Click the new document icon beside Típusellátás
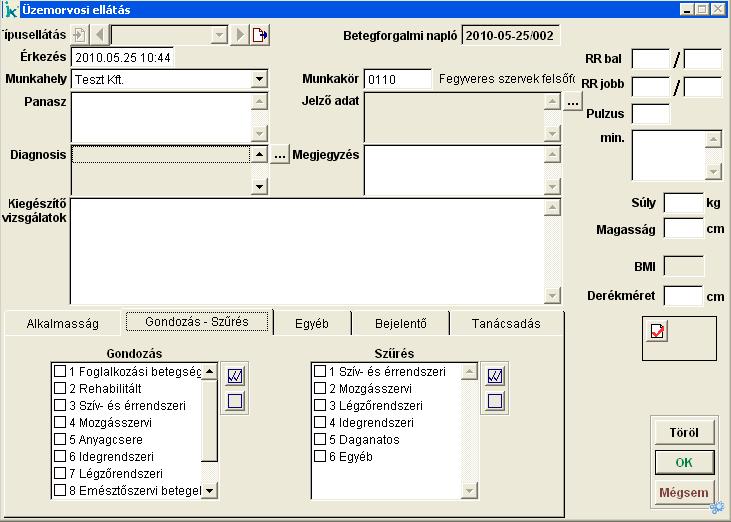 tap(260, 35)
